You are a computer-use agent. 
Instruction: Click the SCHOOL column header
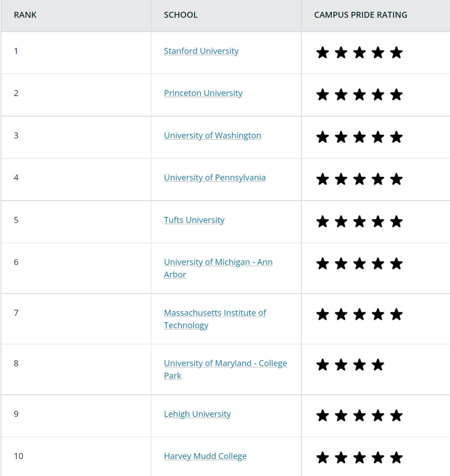181,15
